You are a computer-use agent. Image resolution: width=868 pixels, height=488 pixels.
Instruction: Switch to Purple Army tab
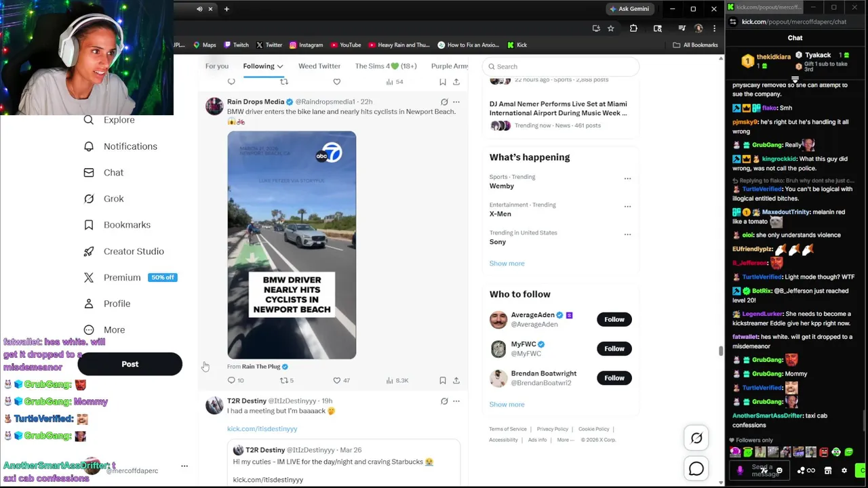click(x=450, y=66)
